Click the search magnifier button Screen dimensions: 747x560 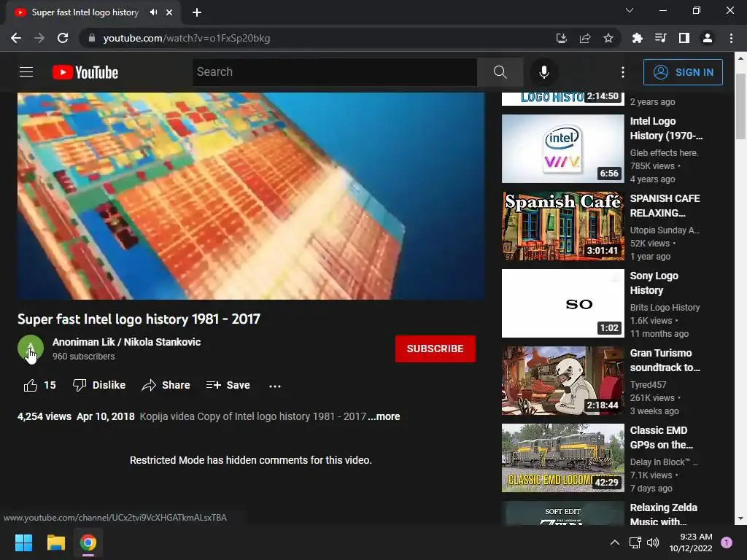click(x=500, y=72)
